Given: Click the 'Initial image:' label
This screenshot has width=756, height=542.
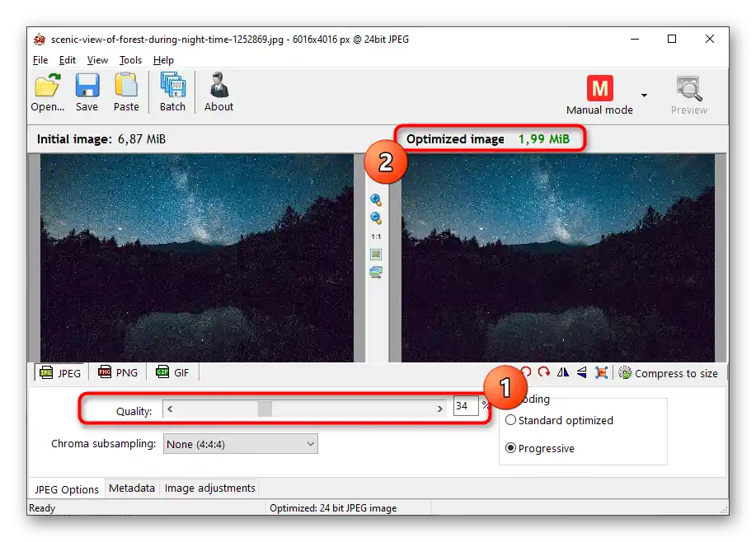Looking at the screenshot, I should pos(74,139).
